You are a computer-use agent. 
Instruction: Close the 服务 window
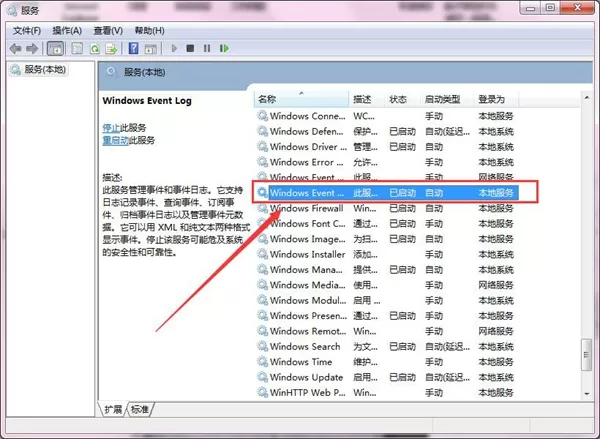click(577, 8)
